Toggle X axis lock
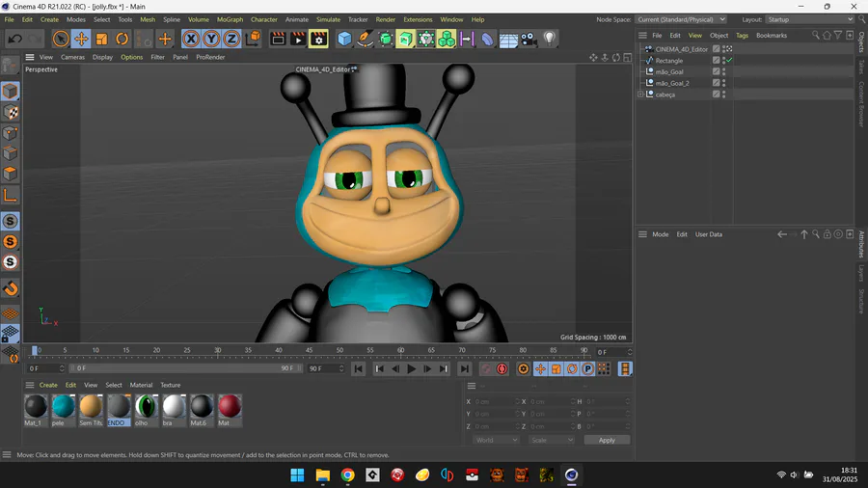The width and height of the screenshot is (868, 488). [191, 39]
